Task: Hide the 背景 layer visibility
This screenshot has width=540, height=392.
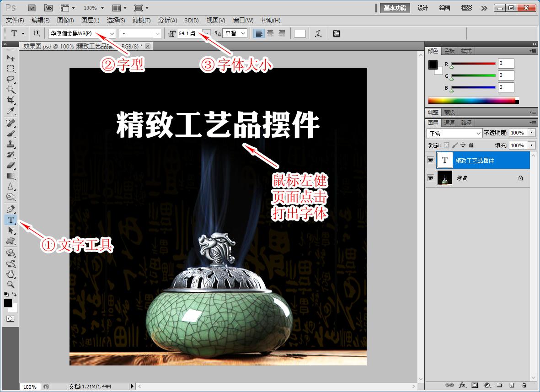Action: point(430,178)
